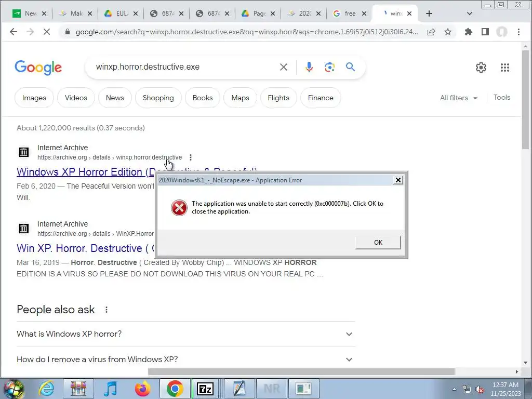Click the browser address bar URL
532x399 pixels.
tap(247, 32)
